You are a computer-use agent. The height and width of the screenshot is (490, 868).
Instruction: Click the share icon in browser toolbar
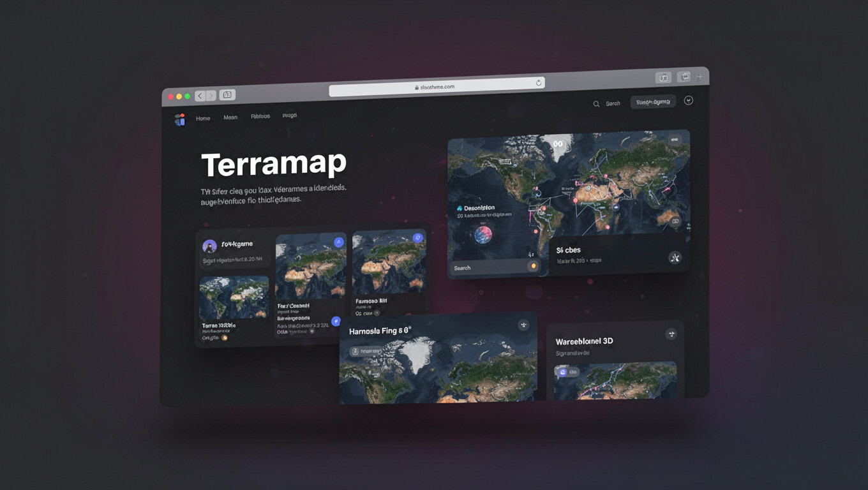tap(664, 78)
